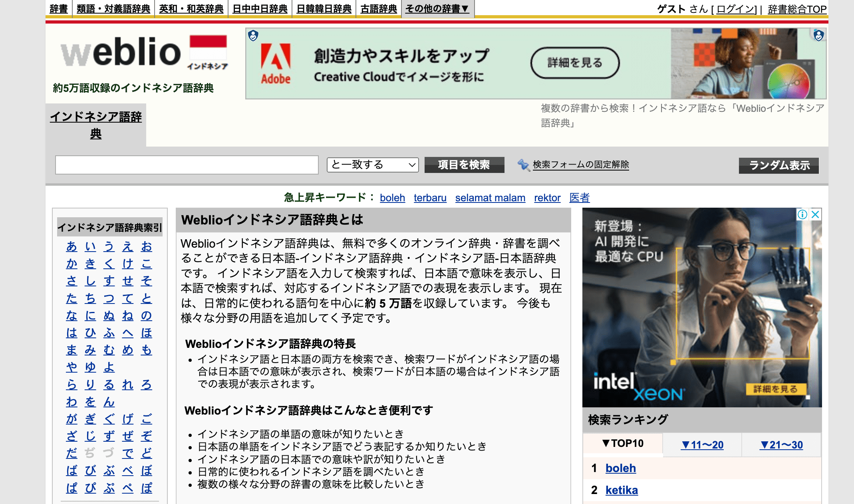The height and width of the screenshot is (504, 854).
Task: Click the privacy shield icon left of Adobe ad
Action: tap(253, 36)
